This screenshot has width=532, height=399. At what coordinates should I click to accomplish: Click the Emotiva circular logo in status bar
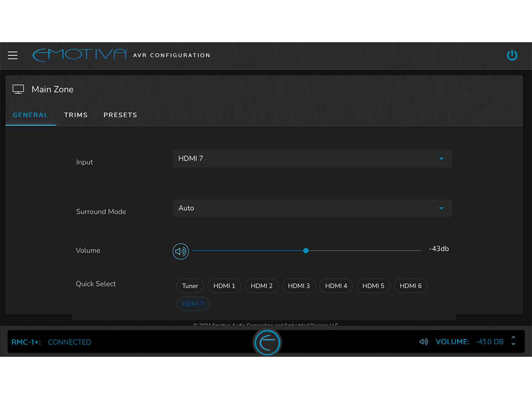click(x=267, y=342)
